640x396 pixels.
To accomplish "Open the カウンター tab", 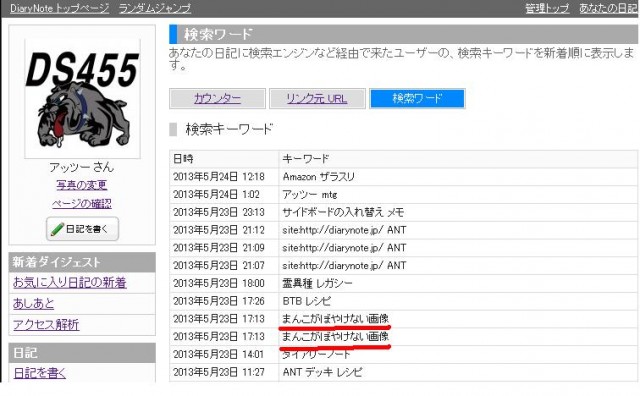I will [217, 98].
